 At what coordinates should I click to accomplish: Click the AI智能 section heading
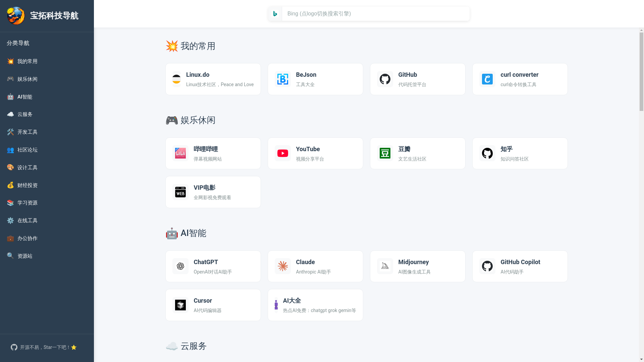click(186, 233)
